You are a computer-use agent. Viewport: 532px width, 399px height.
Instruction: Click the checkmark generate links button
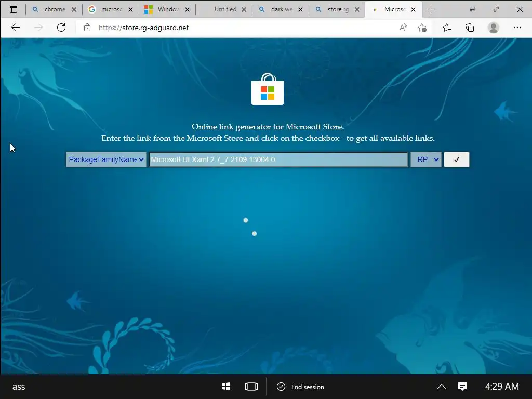tap(457, 159)
